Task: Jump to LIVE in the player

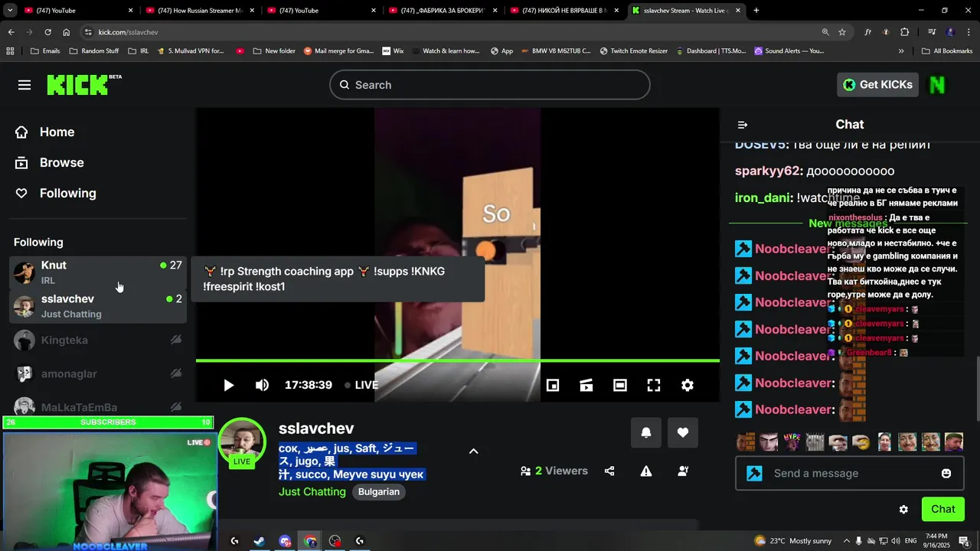Action: click(361, 385)
